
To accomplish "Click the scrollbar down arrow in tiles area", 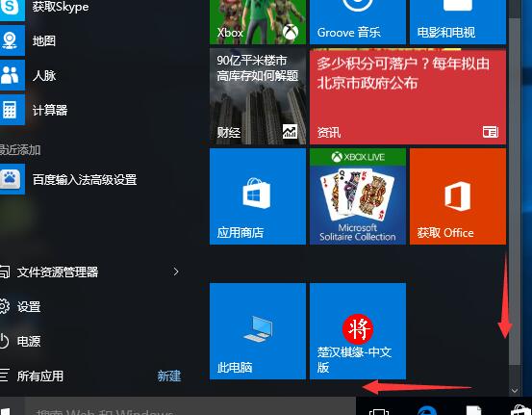I will click(x=515, y=391).
